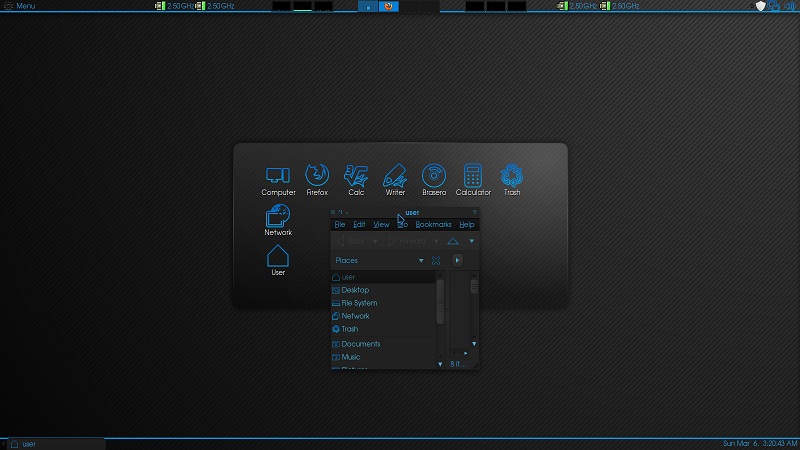Image resolution: width=800 pixels, height=450 pixels.
Task: Close the Places sidebar with the X icon
Action: click(436, 261)
